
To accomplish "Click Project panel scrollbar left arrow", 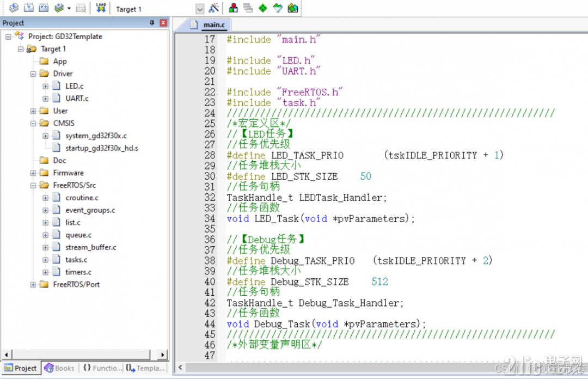I will coord(7,354).
